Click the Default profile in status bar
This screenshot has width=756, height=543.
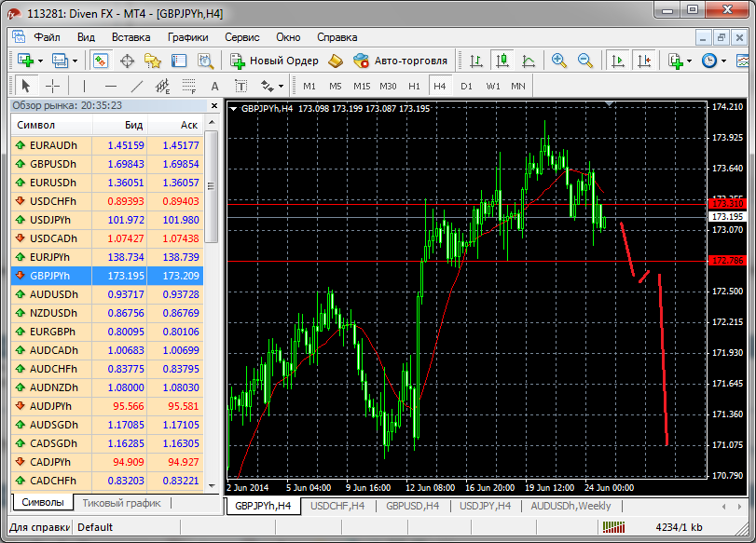[95, 527]
